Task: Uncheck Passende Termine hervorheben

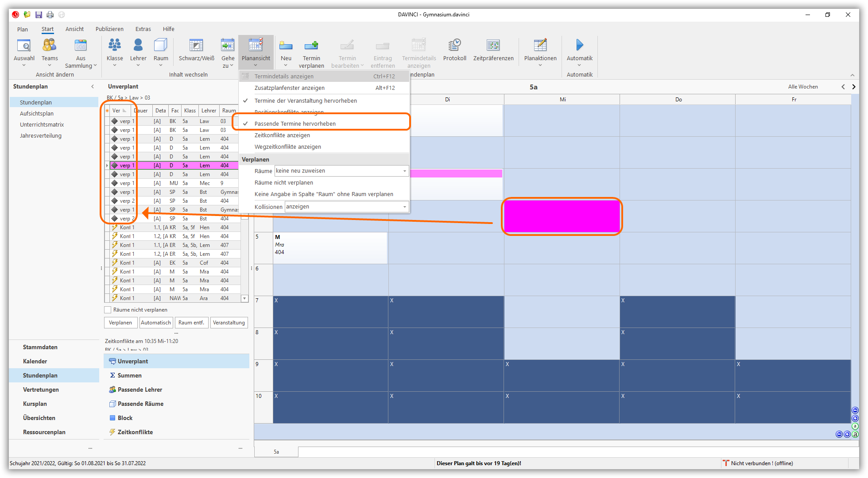Action: click(295, 124)
